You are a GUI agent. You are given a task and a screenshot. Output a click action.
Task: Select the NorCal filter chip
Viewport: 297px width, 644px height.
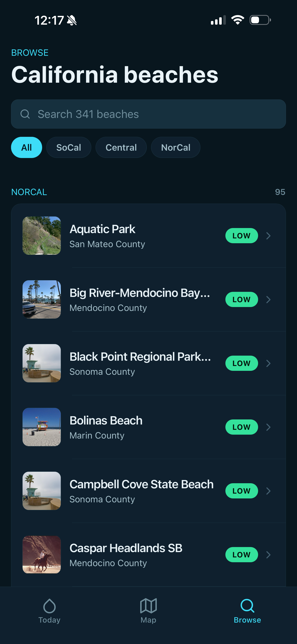coord(175,147)
